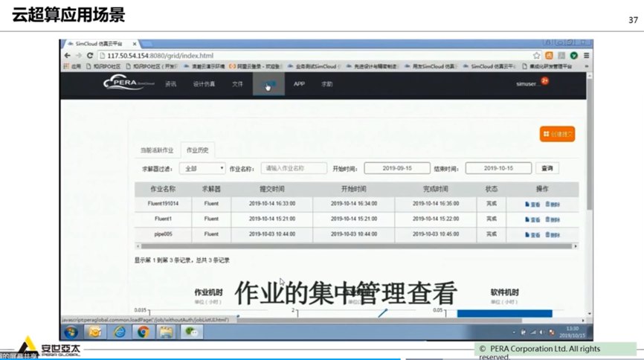Image resolution: width=644 pixels, height=360 pixels.
Task: Bookmark this page with the star icon
Action: (536, 56)
